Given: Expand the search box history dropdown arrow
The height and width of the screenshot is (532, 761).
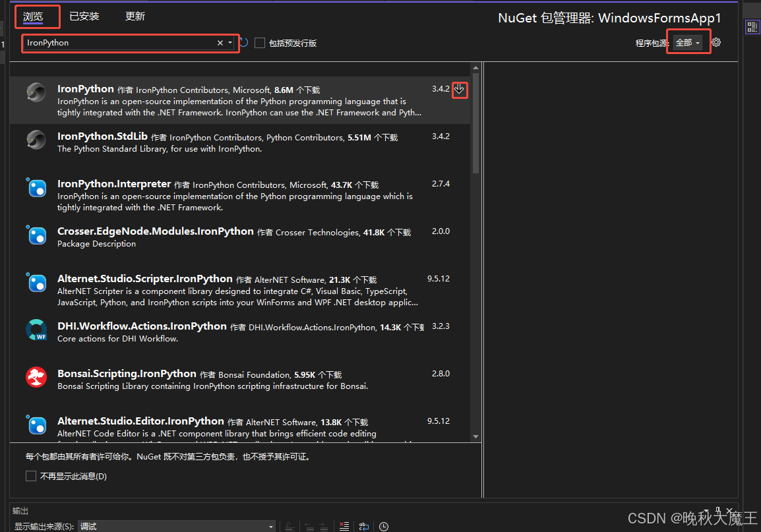Looking at the screenshot, I should pyautogui.click(x=230, y=42).
